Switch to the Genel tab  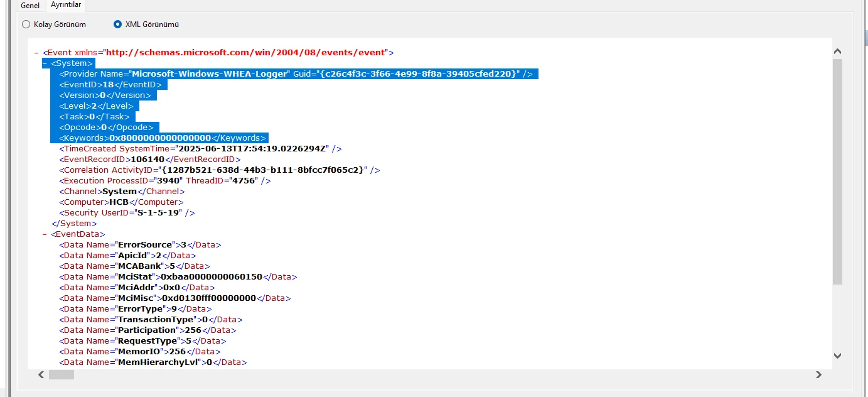click(x=30, y=6)
